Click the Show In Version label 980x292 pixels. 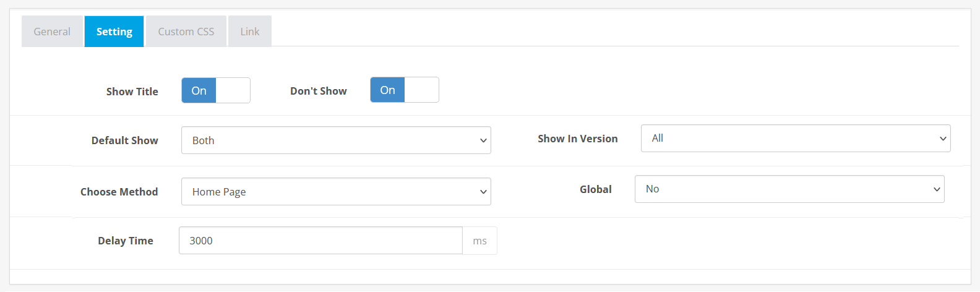pyautogui.click(x=577, y=139)
